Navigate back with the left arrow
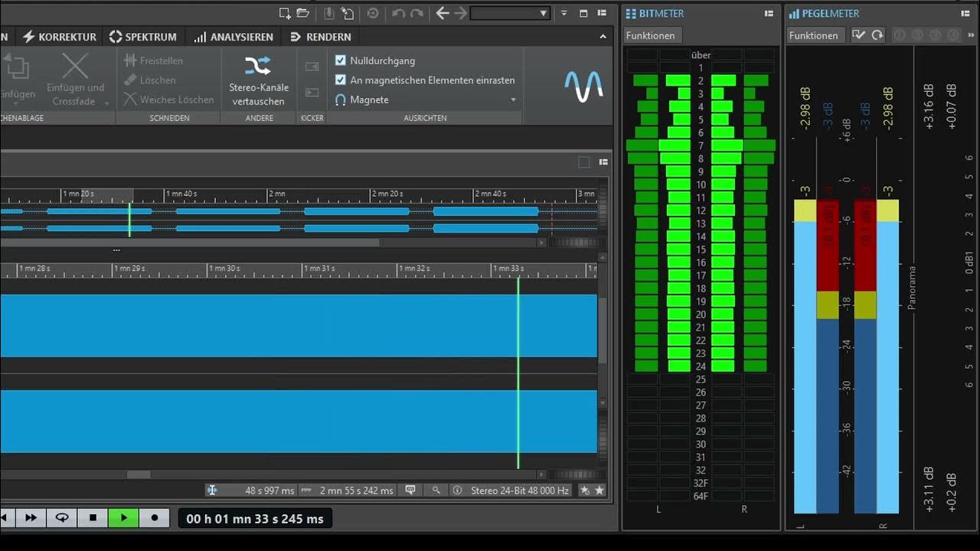The width and height of the screenshot is (980, 551). pyautogui.click(x=443, y=13)
